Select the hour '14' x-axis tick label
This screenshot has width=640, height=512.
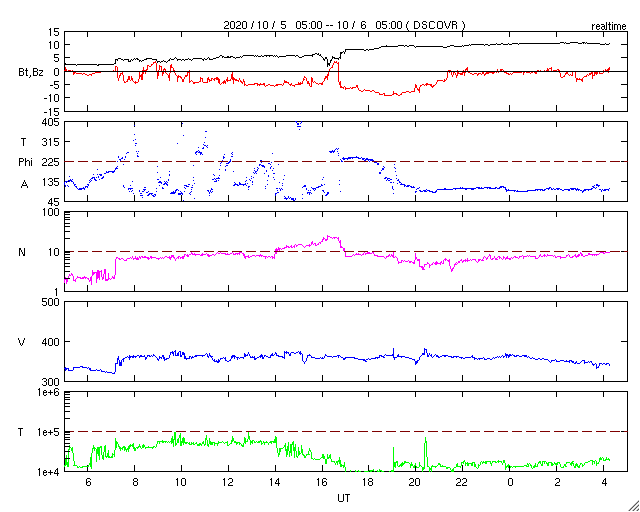(x=275, y=482)
